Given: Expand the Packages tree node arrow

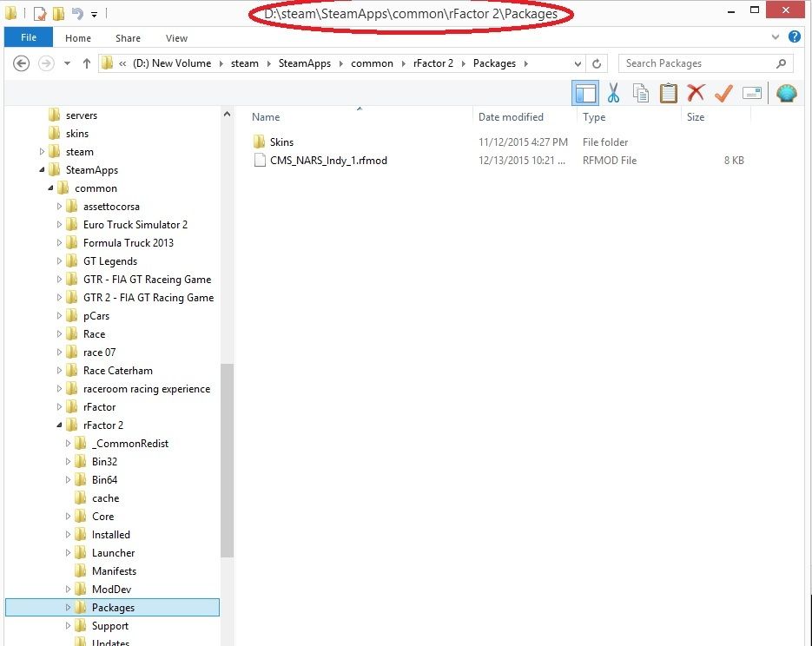Looking at the screenshot, I should click(68, 607).
